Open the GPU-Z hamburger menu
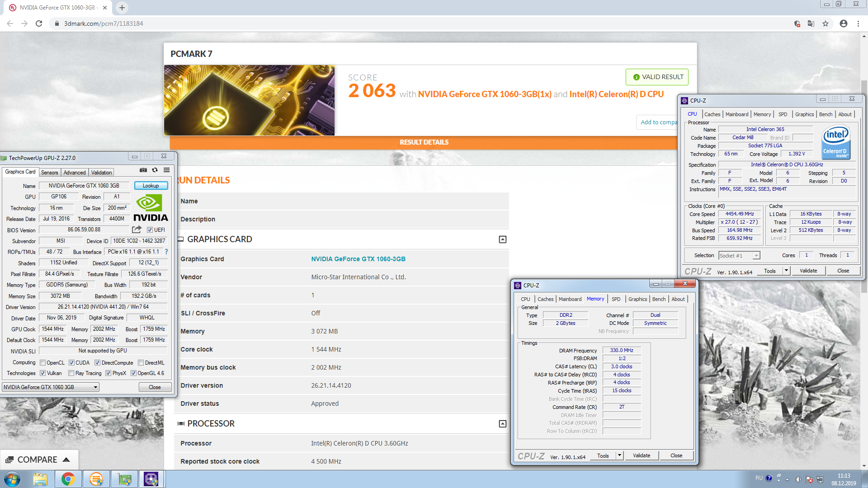 [x=167, y=170]
